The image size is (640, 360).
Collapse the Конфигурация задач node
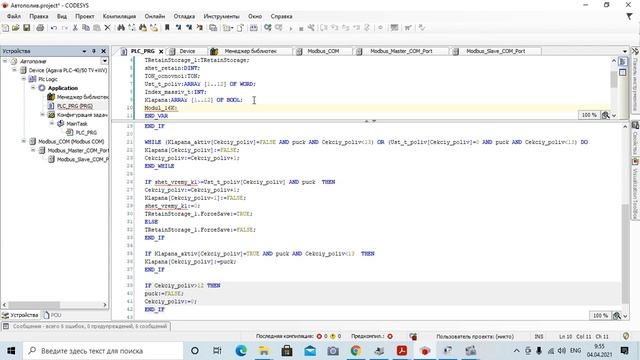(x=42, y=115)
